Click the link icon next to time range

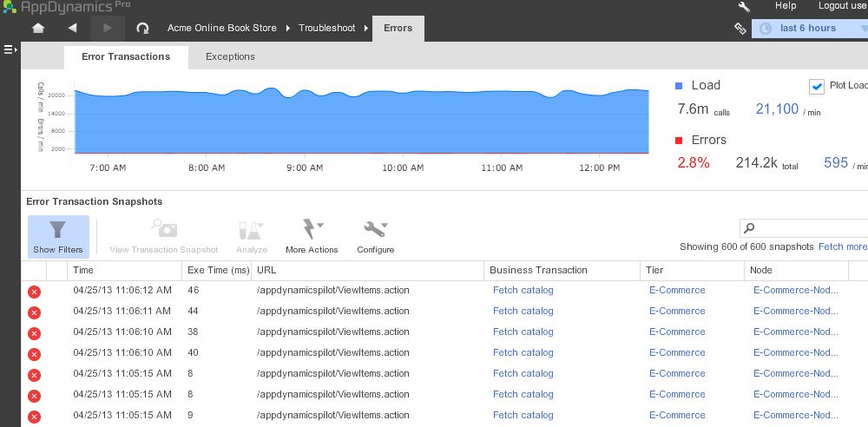740,29
